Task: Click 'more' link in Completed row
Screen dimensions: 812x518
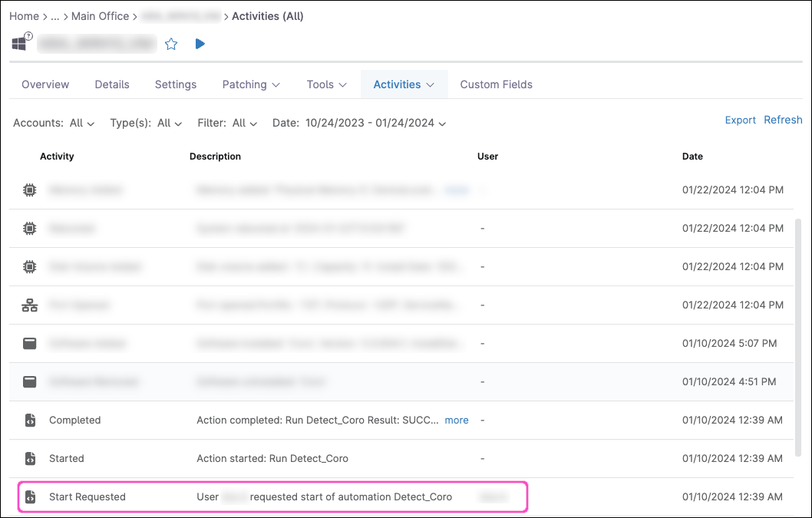Action: [x=457, y=421]
